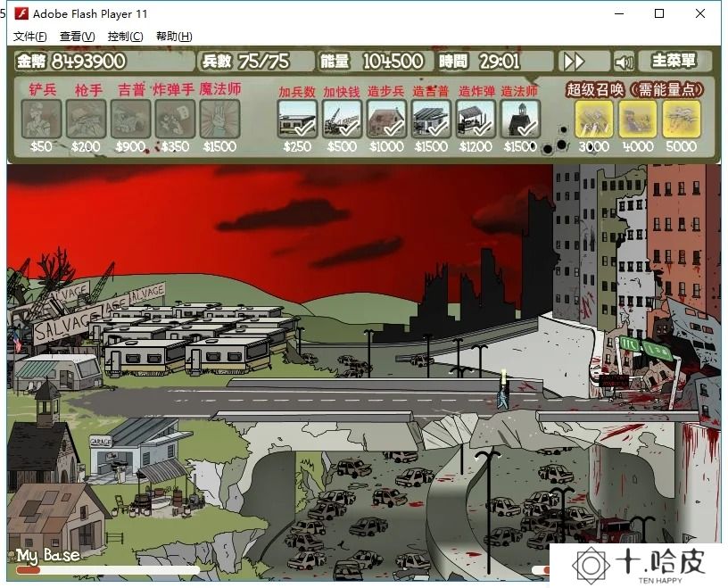The width and height of the screenshot is (728, 588).
Task: Open the 帮助(H) menu
Action: [x=174, y=37]
